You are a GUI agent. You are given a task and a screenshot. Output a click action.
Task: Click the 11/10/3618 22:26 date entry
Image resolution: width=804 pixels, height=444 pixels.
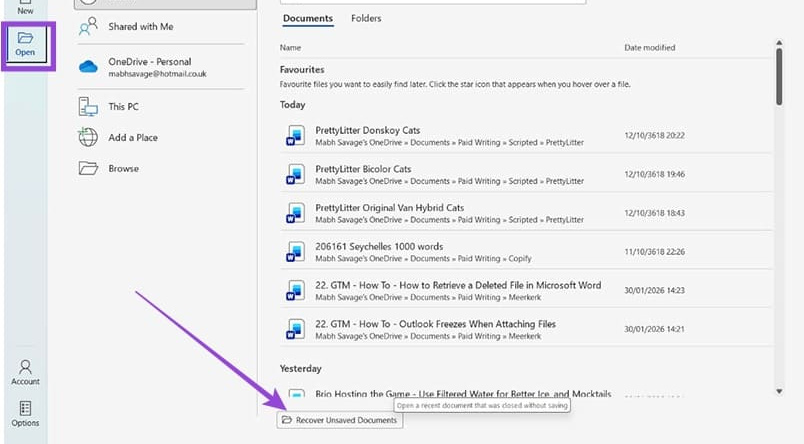654,252
